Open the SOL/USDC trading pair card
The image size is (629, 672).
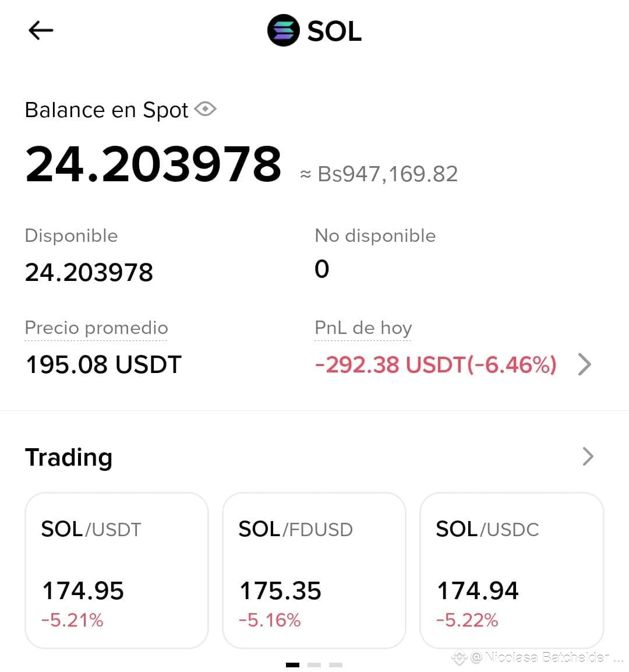(x=512, y=570)
